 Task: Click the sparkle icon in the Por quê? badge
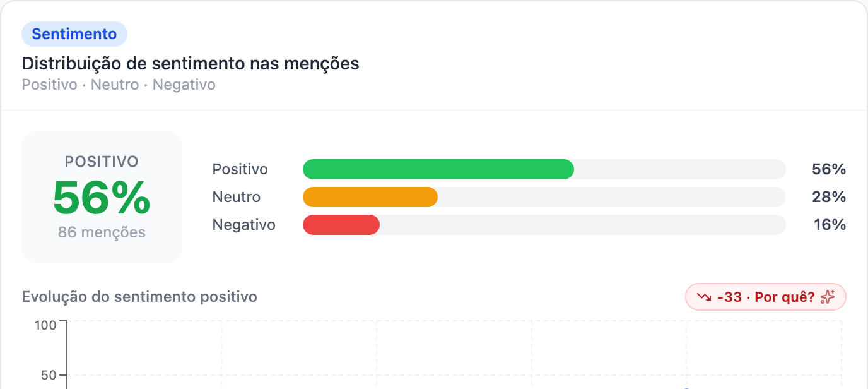pyautogui.click(x=828, y=297)
